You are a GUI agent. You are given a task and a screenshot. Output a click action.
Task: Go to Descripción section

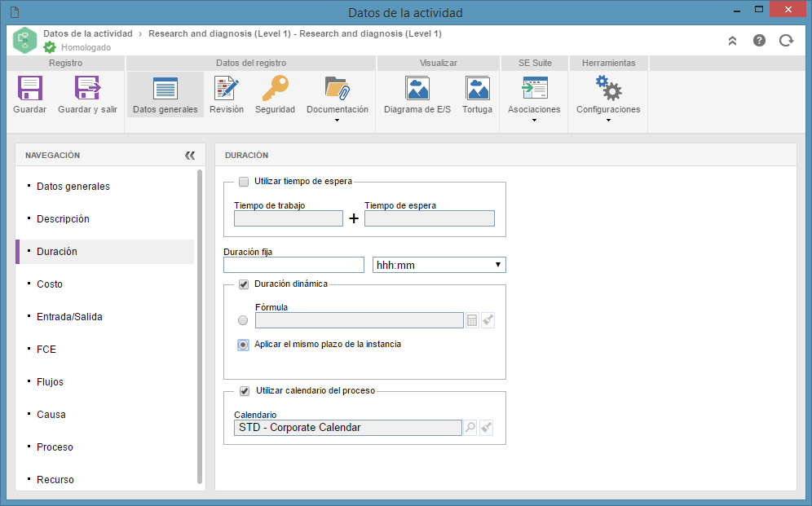(x=63, y=219)
